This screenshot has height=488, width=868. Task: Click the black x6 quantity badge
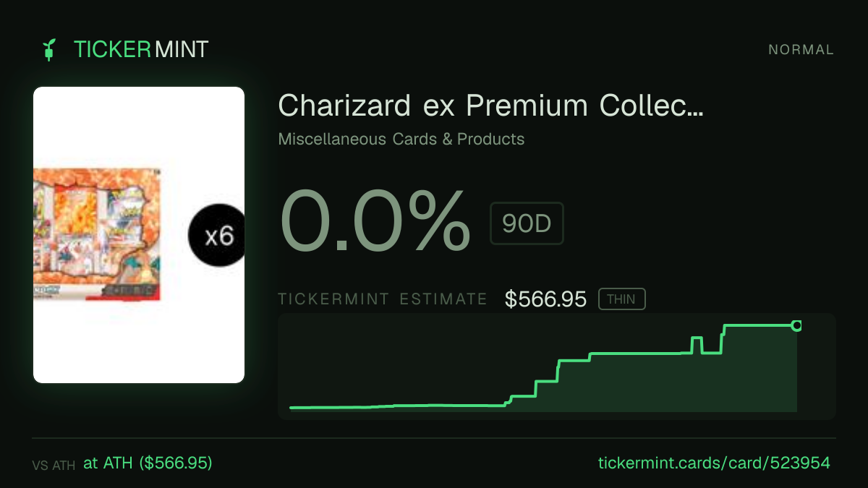coord(216,236)
